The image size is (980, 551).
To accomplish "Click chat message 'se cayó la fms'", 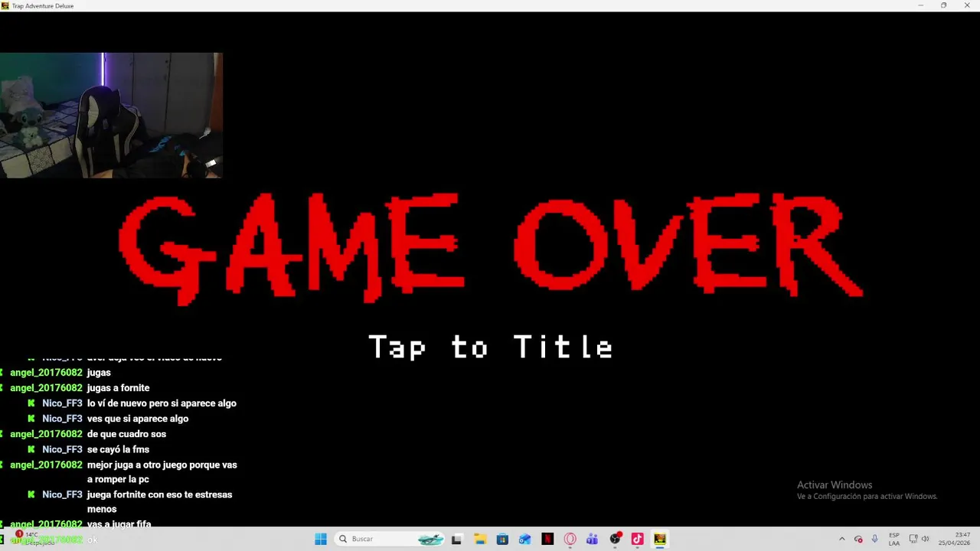I will pyautogui.click(x=118, y=449).
